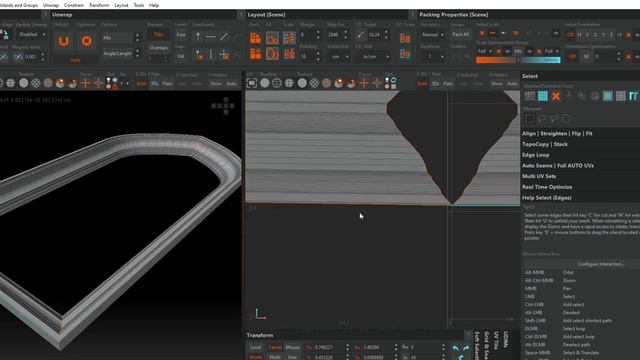Open the Tools menu

139,5
